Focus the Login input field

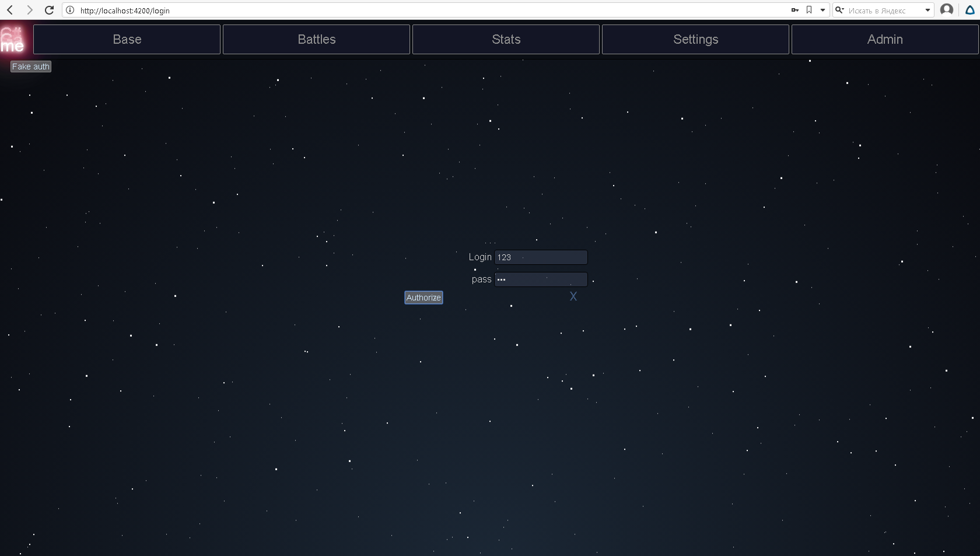click(541, 257)
